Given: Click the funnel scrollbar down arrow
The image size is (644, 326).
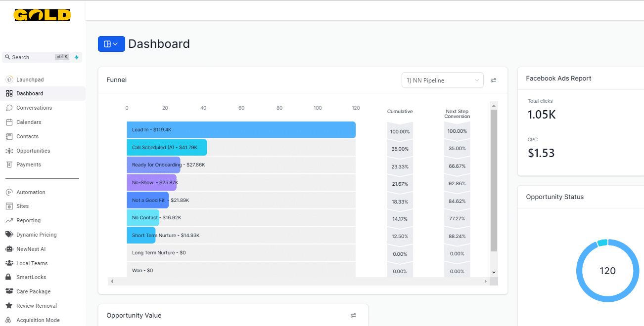Looking at the screenshot, I should 494,272.
